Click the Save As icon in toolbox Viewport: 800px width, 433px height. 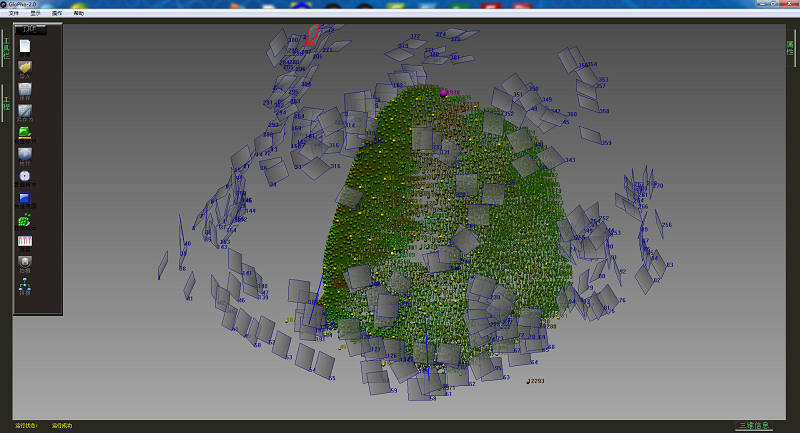click(25, 112)
